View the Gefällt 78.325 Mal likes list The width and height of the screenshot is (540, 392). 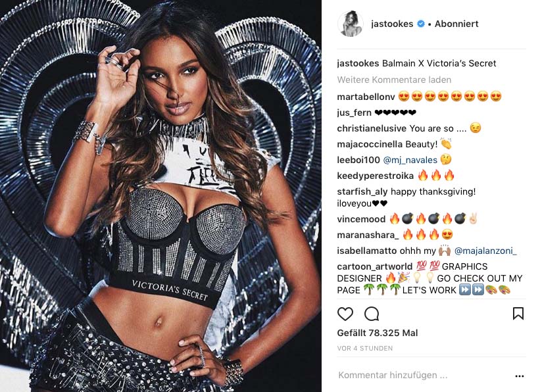click(x=377, y=333)
